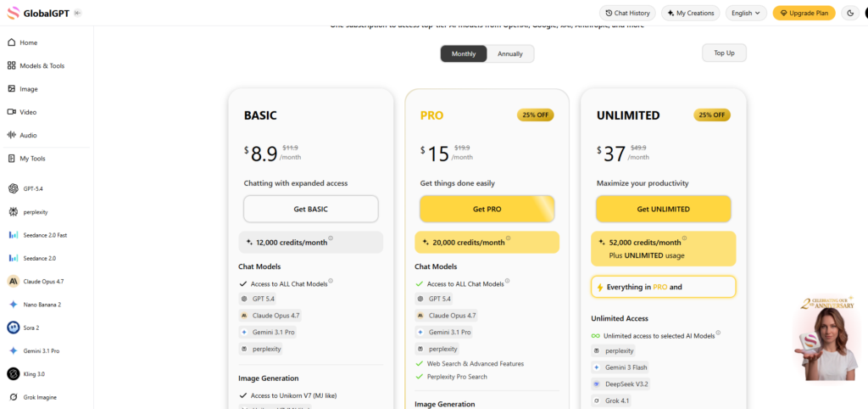This screenshot has width=868, height=409.
Task: Click perplexity chip in BASIC plan
Action: 261,349
